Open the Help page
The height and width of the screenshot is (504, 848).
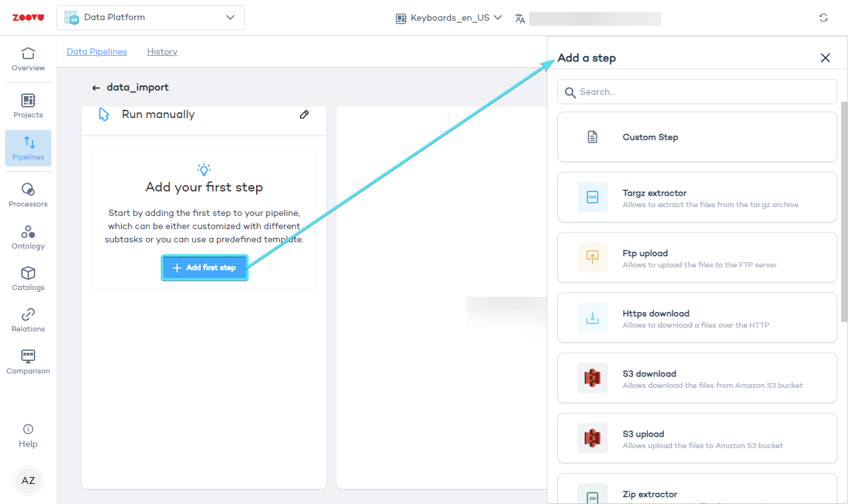28,436
